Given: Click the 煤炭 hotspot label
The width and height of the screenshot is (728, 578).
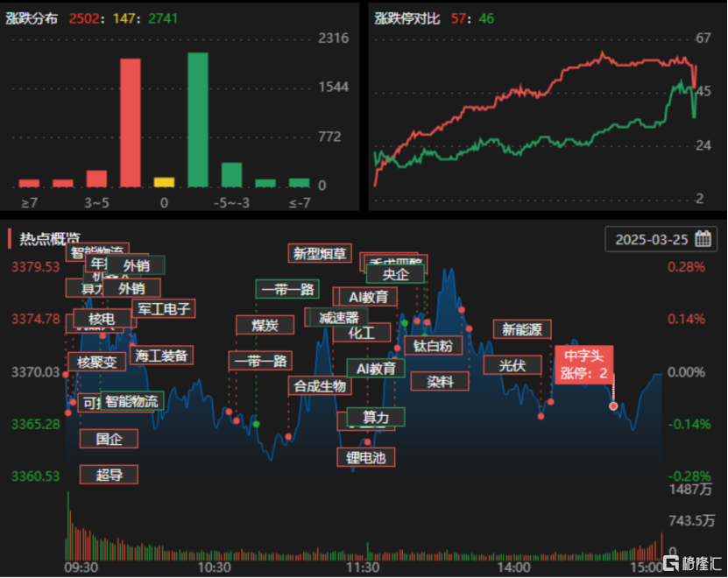Looking at the screenshot, I should [x=265, y=325].
